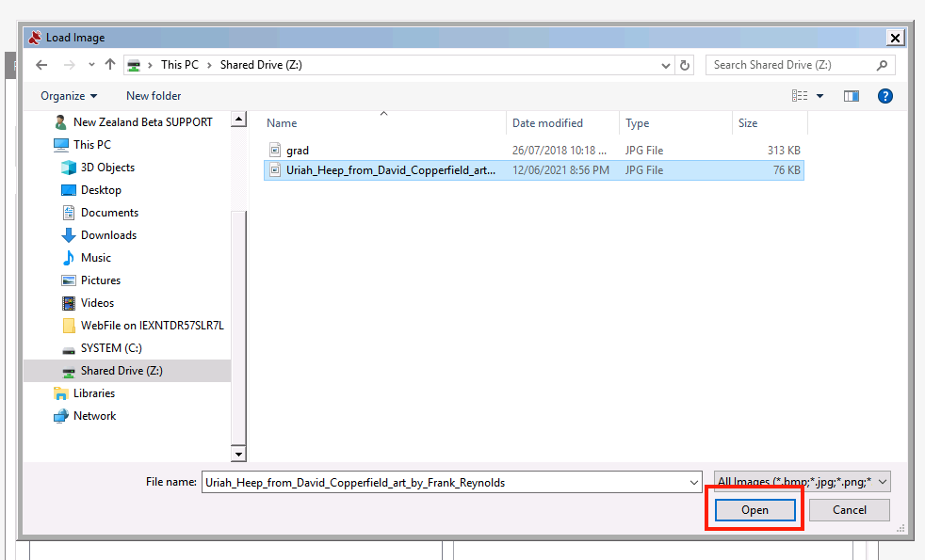This screenshot has height=560, width=925.
Task: Create a New folder
Action: click(154, 96)
